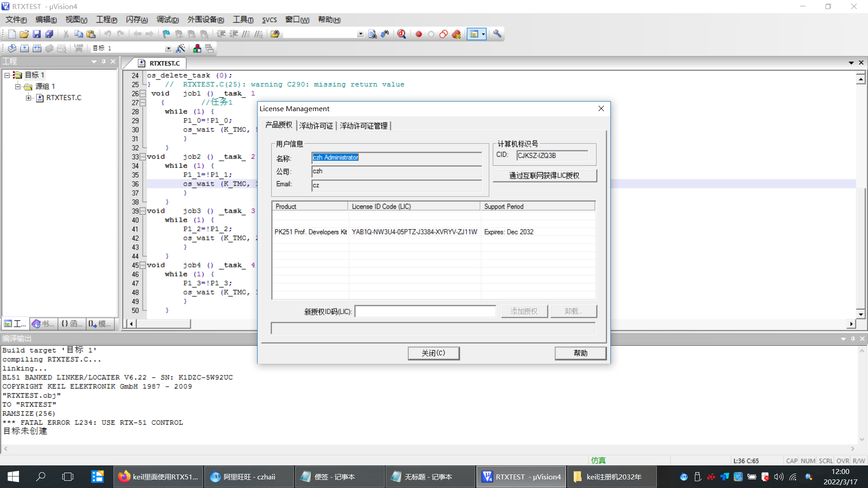Screen dimensions: 868x488
Task: Click the 添加授权 button
Action: [524, 311]
